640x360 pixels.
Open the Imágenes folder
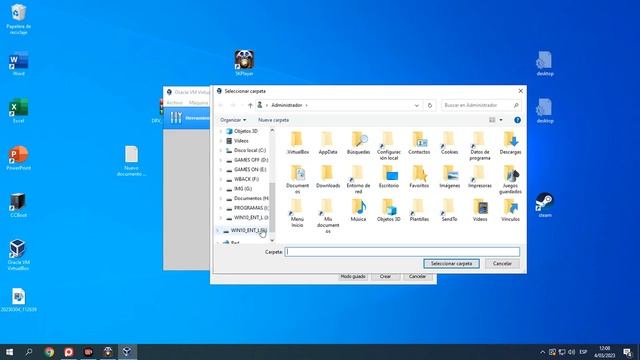coord(449,176)
